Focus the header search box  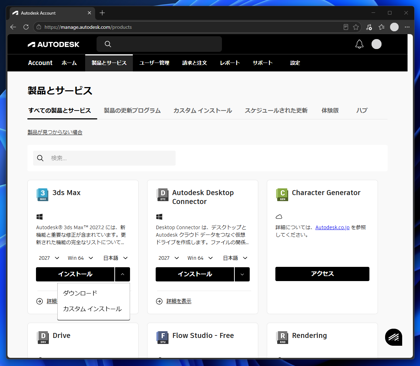tap(159, 44)
